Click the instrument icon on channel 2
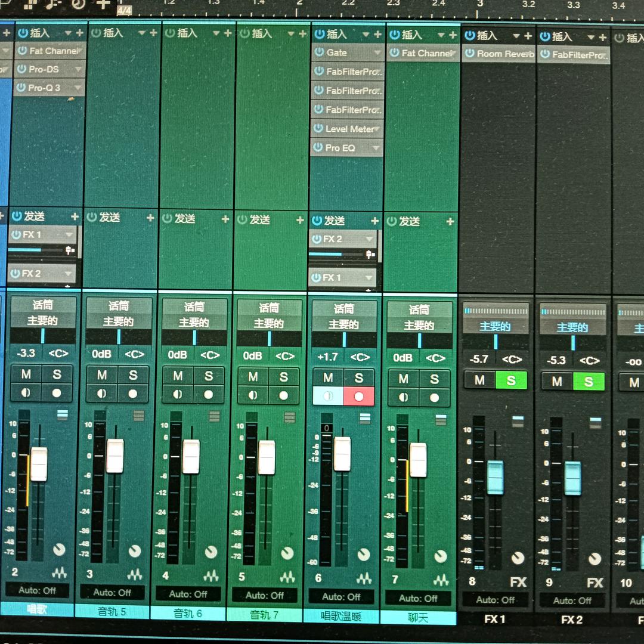The width and height of the screenshot is (644, 644). click(x=59, y=573)
